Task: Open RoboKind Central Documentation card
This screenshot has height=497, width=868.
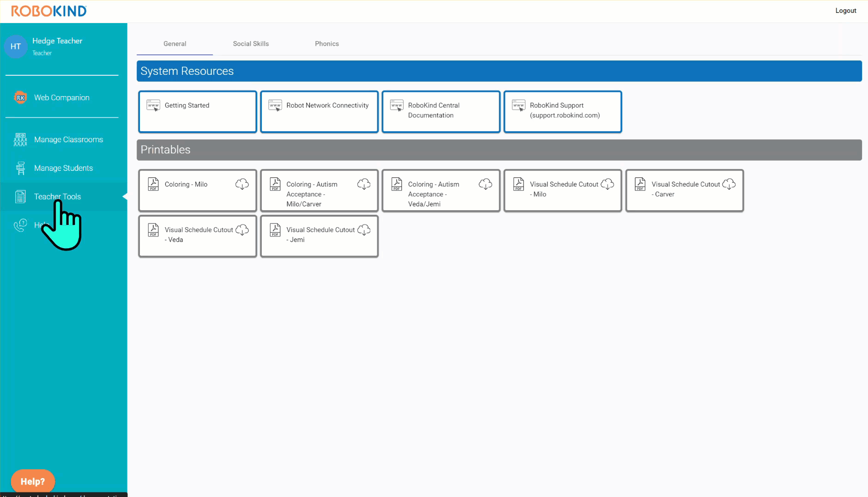Action: (x=441, y=112)
